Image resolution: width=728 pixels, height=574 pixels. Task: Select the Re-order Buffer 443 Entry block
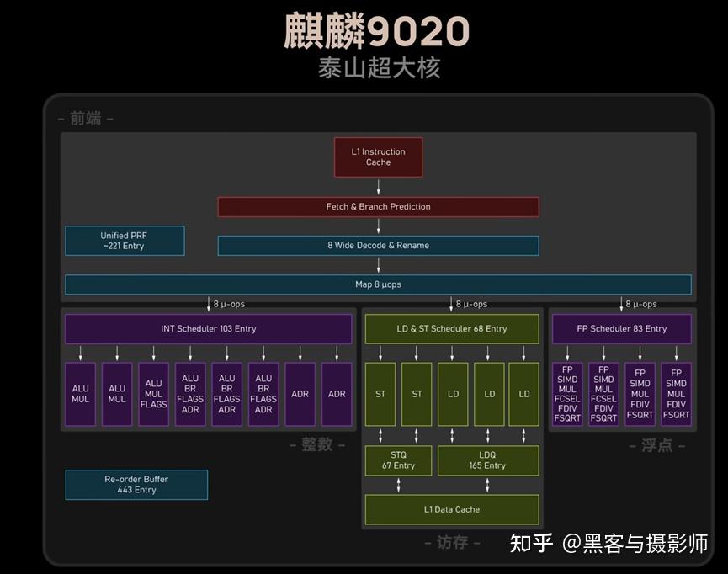(136, 484)
